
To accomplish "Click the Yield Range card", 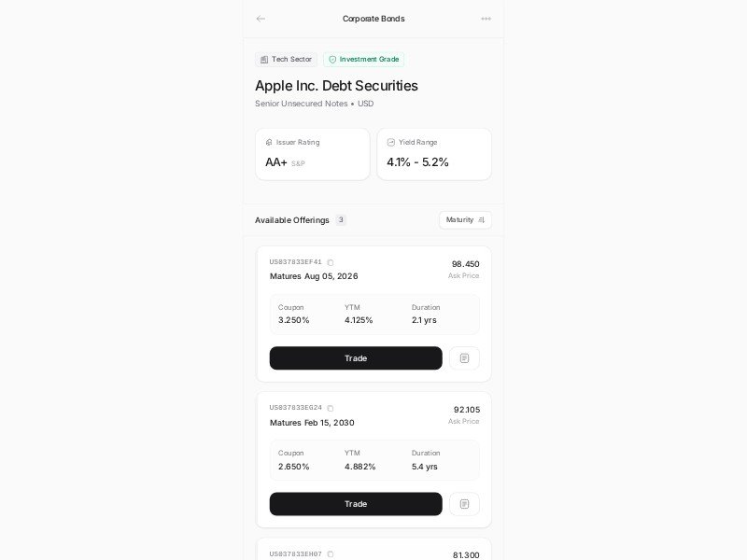I will [434, 154].
